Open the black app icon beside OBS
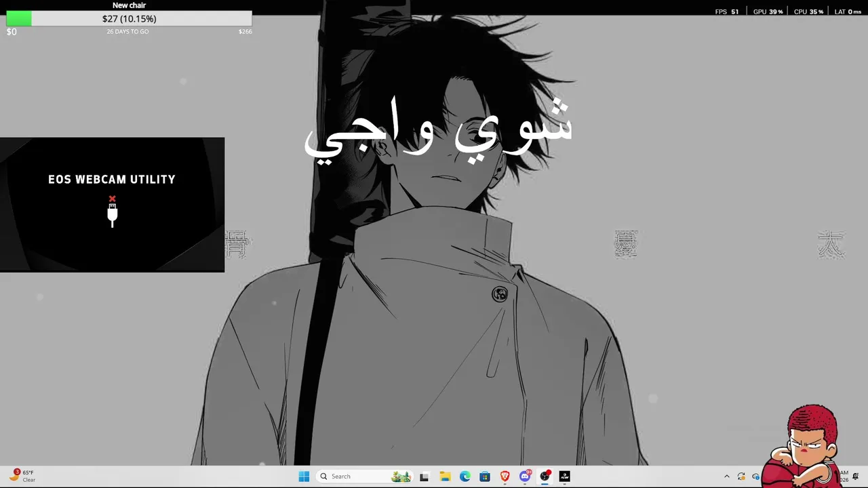 click(565, 476)
